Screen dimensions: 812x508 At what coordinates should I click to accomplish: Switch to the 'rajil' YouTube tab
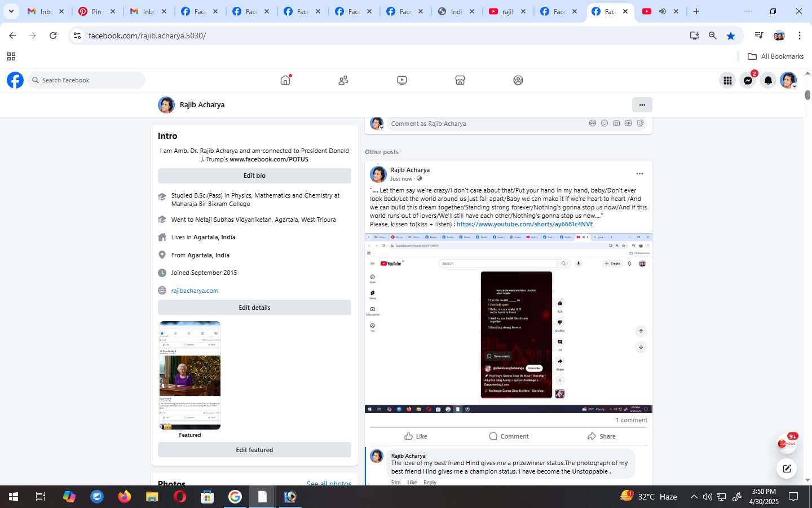pos(507,11)
